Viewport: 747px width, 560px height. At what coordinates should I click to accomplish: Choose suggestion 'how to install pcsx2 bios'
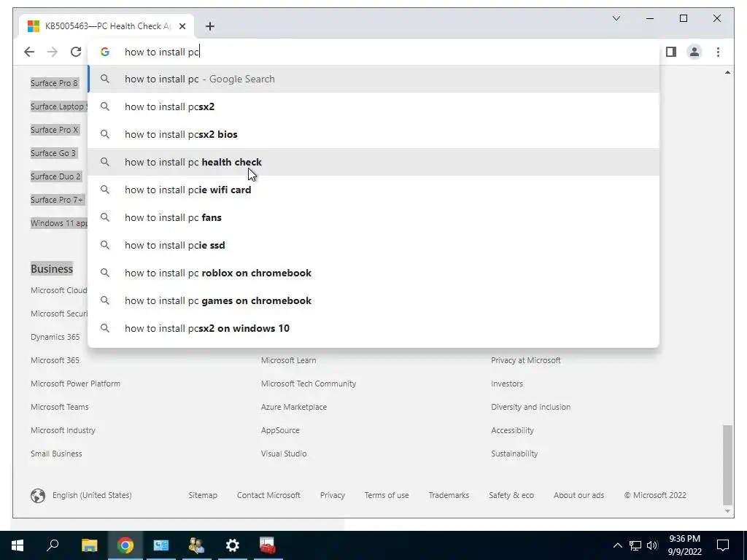tap(374, 134)
